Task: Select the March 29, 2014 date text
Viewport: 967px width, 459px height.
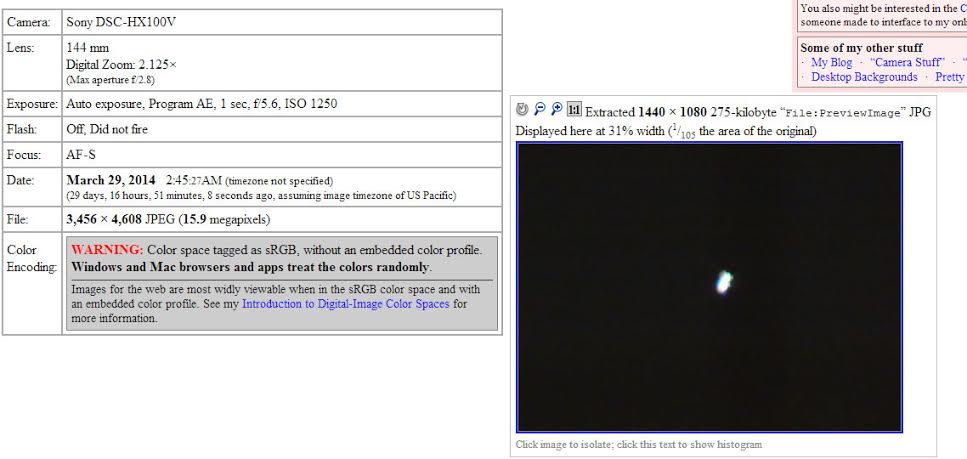Action: point(111,181)
